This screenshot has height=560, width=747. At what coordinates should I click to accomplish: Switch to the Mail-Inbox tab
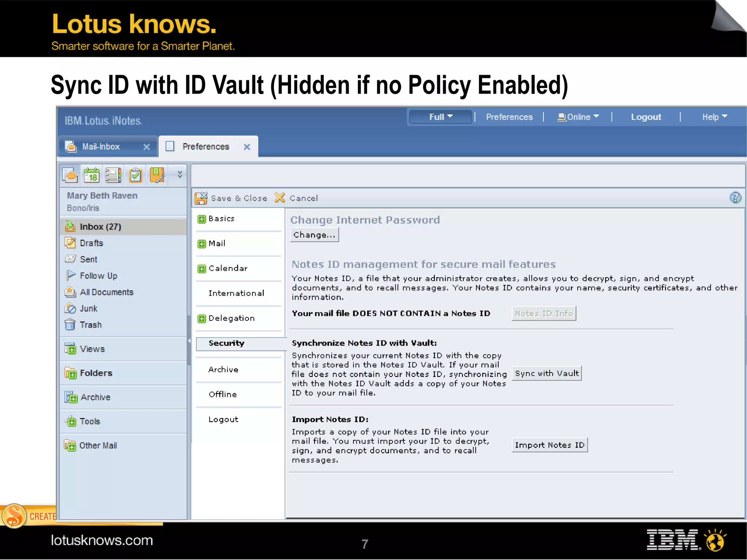pyautogui.click(x=108, y=147)
